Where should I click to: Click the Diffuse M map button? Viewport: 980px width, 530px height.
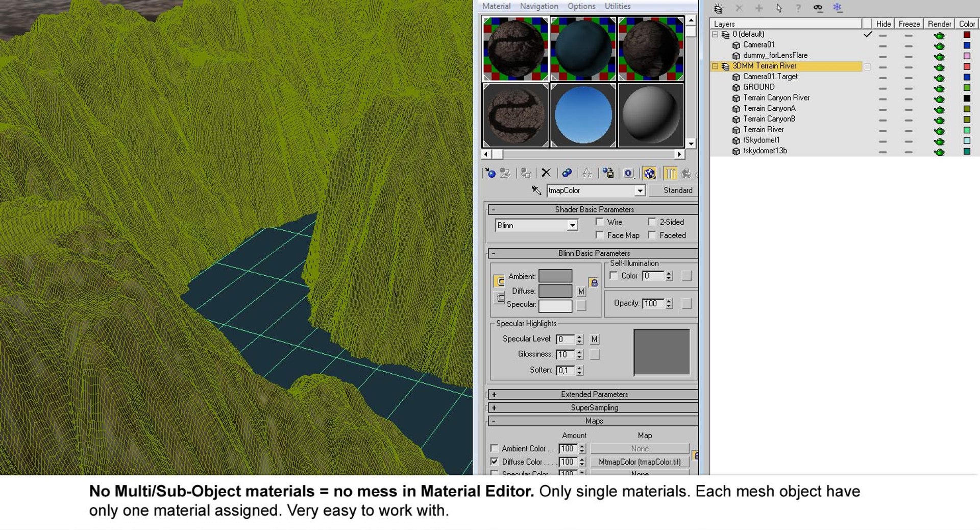(x=581, y=291)
